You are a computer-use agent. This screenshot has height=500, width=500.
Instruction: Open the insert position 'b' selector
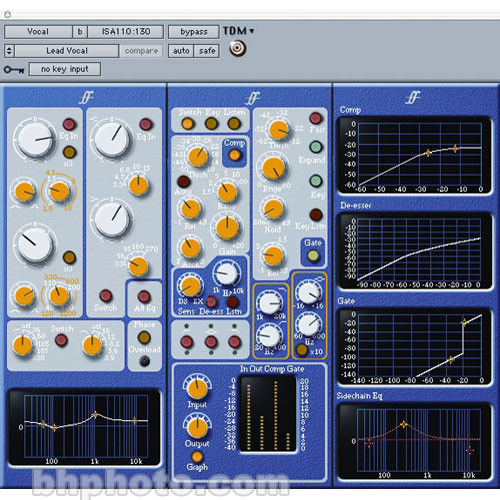(80, 32)
